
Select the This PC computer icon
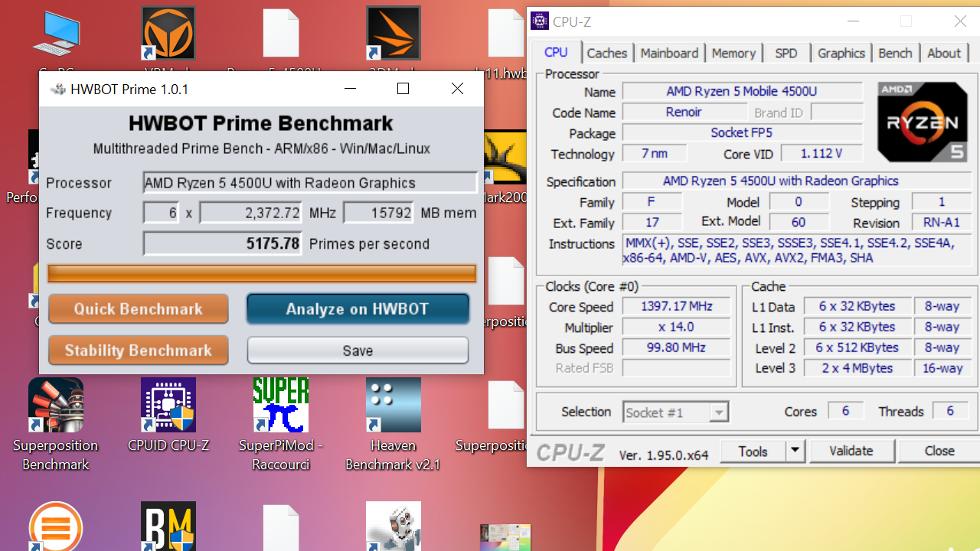pyautogui.click(x=56, y=34)
